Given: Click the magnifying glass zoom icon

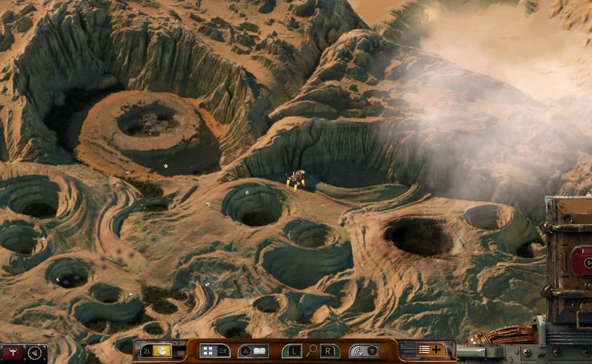Looking at the screenshot, I should (312, 351).
